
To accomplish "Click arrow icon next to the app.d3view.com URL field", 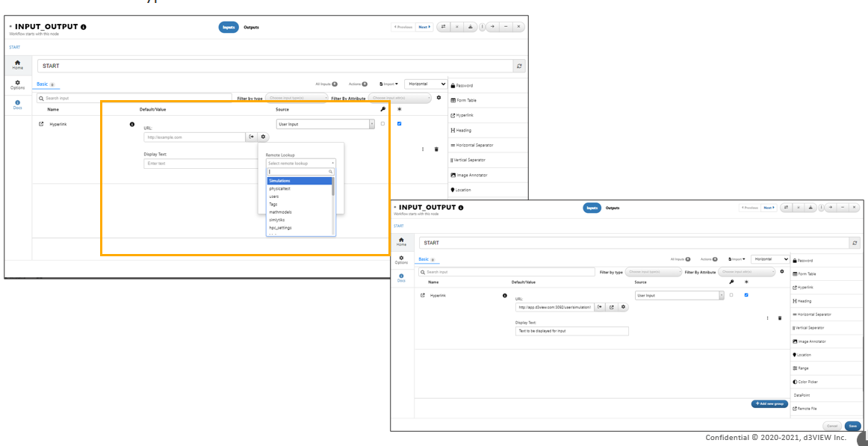I will [600, 306].
